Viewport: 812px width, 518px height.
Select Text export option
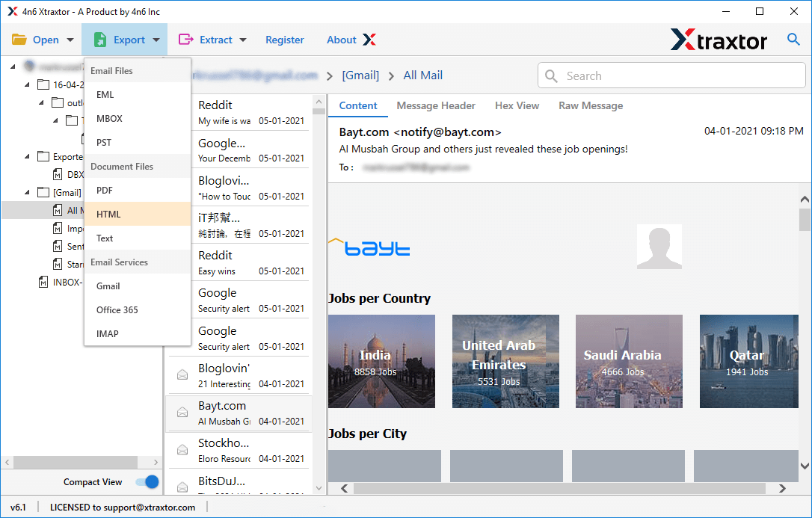138,238
